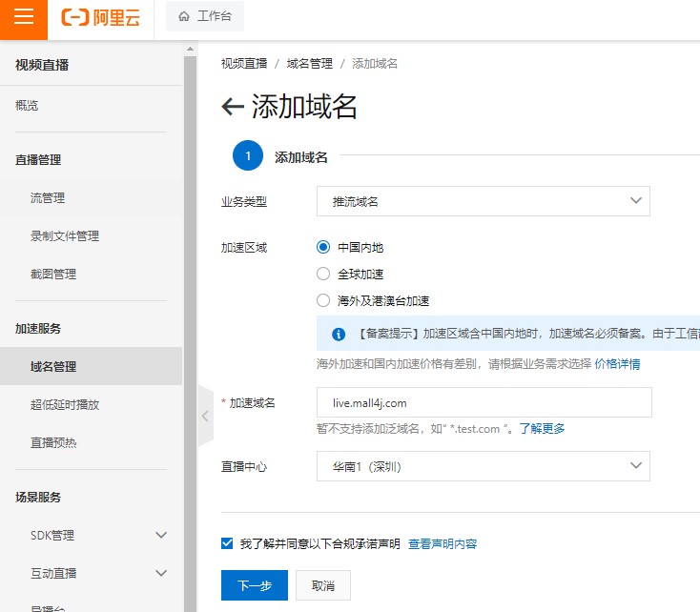
Task: Open the 工作台 tab
Action: tap(205, 17)
